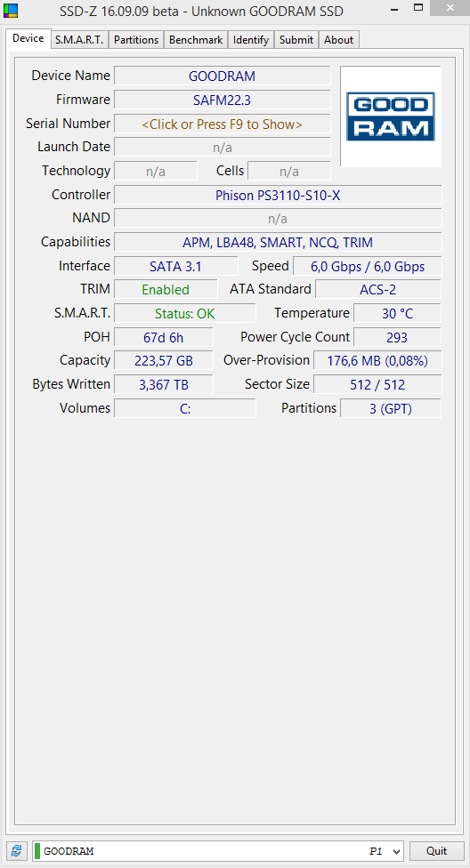Open the Partitions tab
Viewport: 470px width, 868px height.
click(136, 40)
